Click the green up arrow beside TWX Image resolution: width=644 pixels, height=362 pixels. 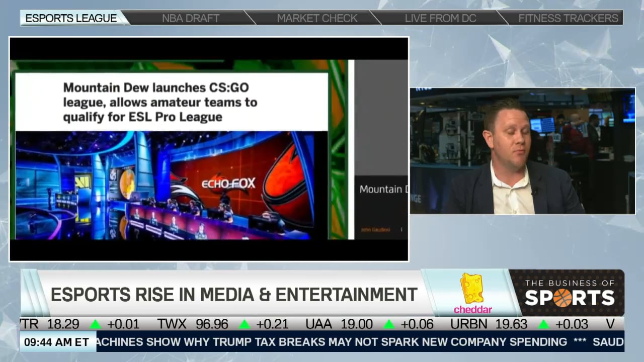(x=244, y=324)
